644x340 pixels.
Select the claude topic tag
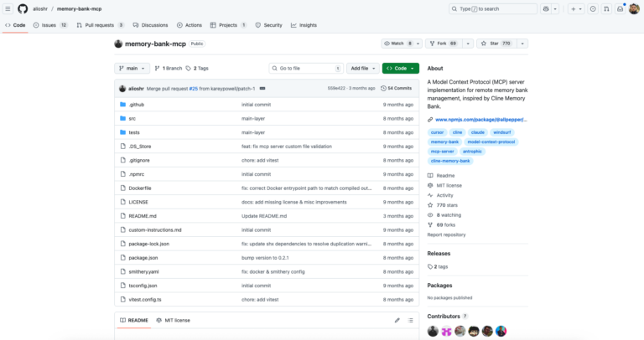(x=478, y=132)
